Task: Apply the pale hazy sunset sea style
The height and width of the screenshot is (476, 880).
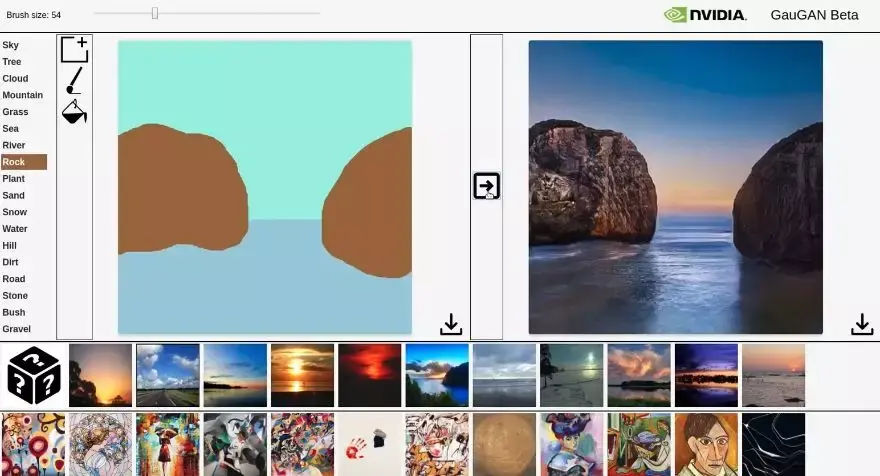Action: (774, 375)
